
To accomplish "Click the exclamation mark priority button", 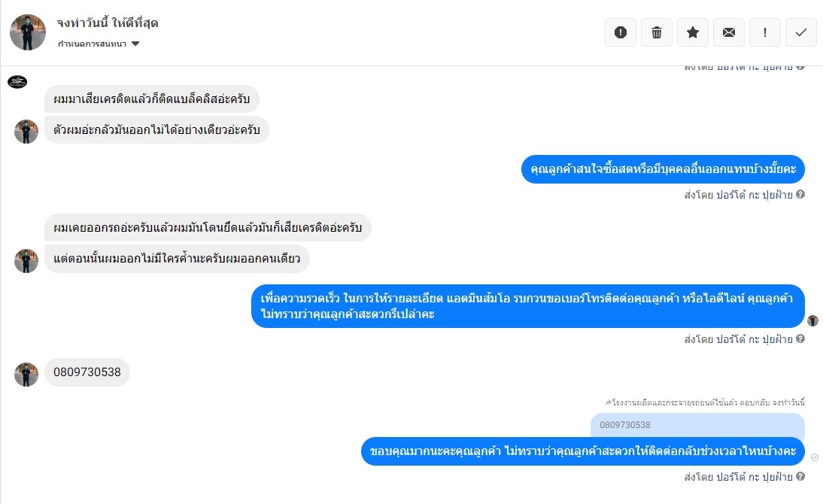I will (x=765, y=32).
